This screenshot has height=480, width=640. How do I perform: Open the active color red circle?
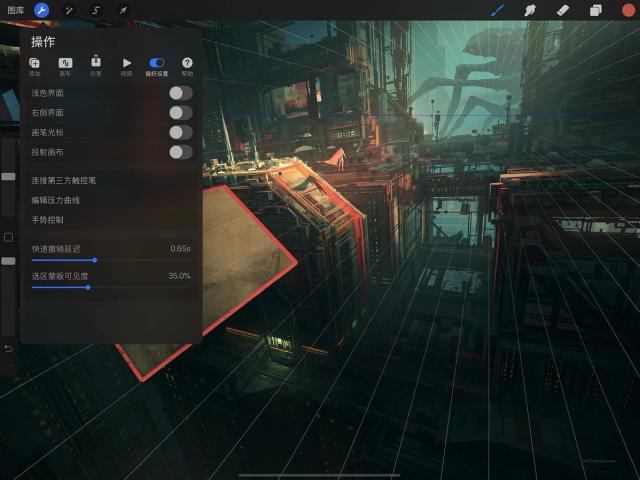tap(628, 10)
